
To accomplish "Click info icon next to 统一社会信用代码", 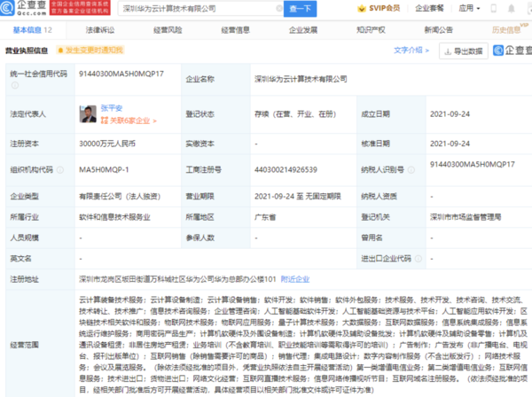I will tap(15, 85).
